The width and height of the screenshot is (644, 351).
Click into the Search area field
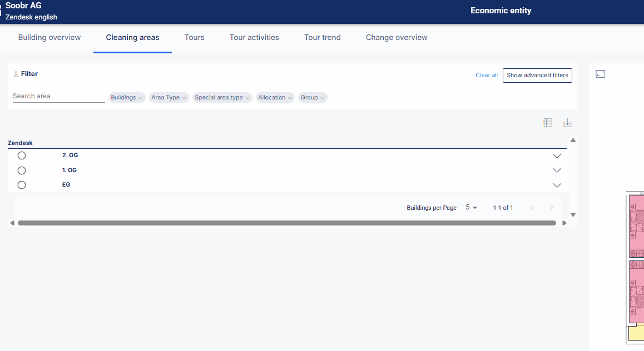59,97
